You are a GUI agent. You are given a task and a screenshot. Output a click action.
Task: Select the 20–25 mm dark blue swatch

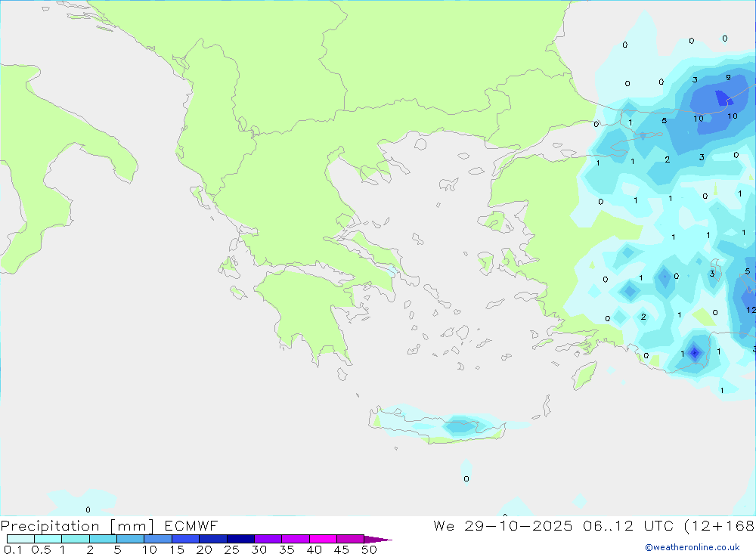[x=213, y=539]
